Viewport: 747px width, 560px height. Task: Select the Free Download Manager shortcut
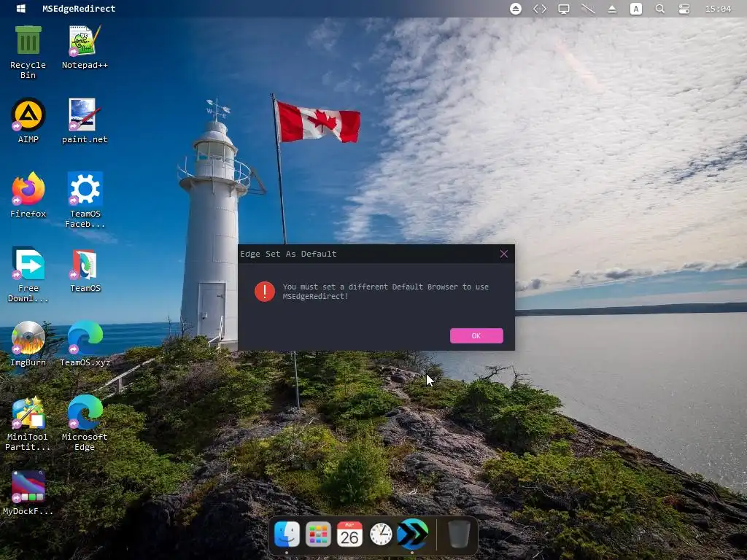pos(28,274)
